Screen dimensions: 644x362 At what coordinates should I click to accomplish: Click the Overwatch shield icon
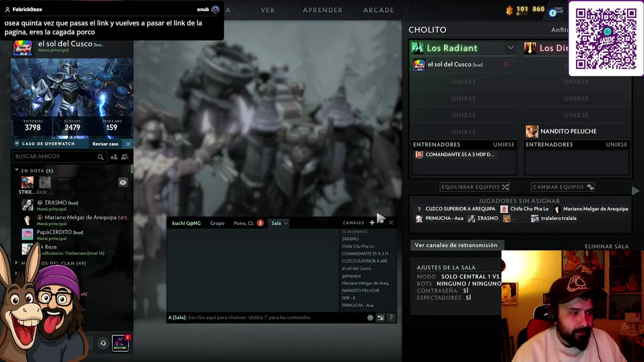(17, 144)
